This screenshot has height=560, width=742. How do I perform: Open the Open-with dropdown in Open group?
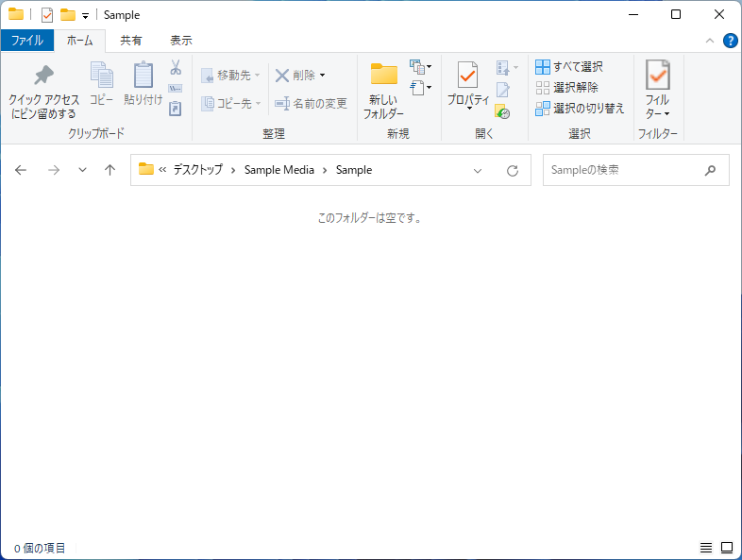[508, 68]
